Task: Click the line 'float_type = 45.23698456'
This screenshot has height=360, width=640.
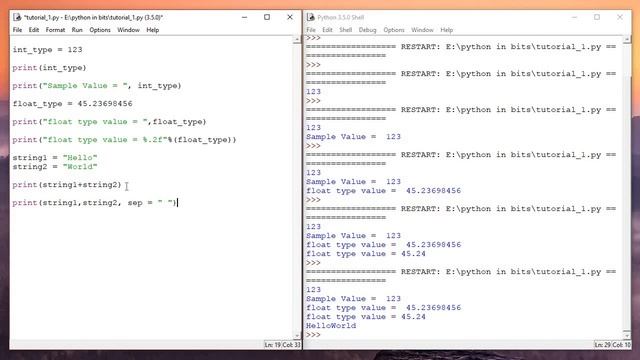Action: (72, 104)
